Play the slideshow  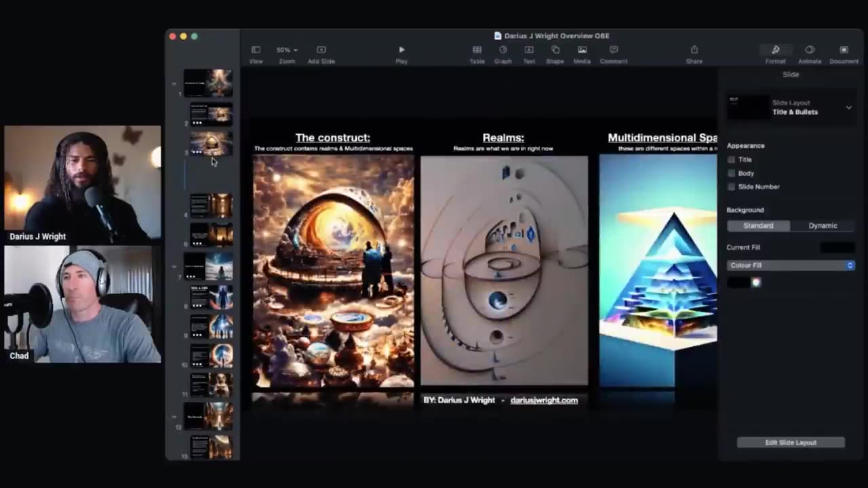click(x=401, y=49)
